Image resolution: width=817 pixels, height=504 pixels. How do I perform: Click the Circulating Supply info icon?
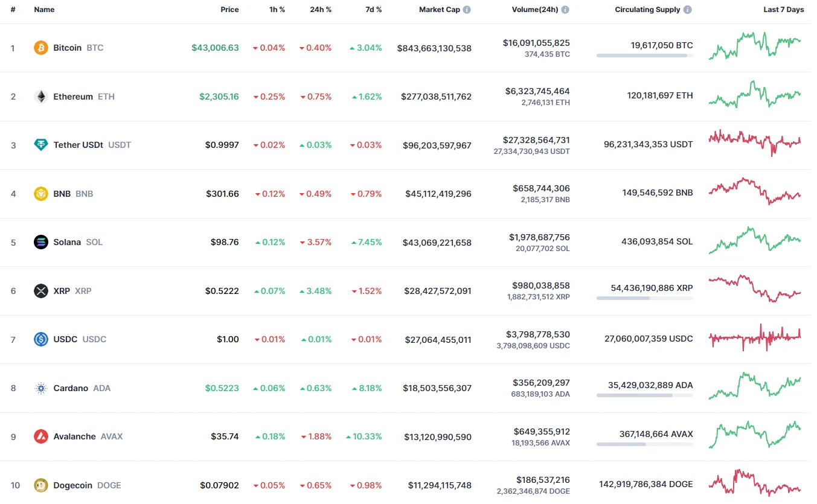[x=688, y=10]
